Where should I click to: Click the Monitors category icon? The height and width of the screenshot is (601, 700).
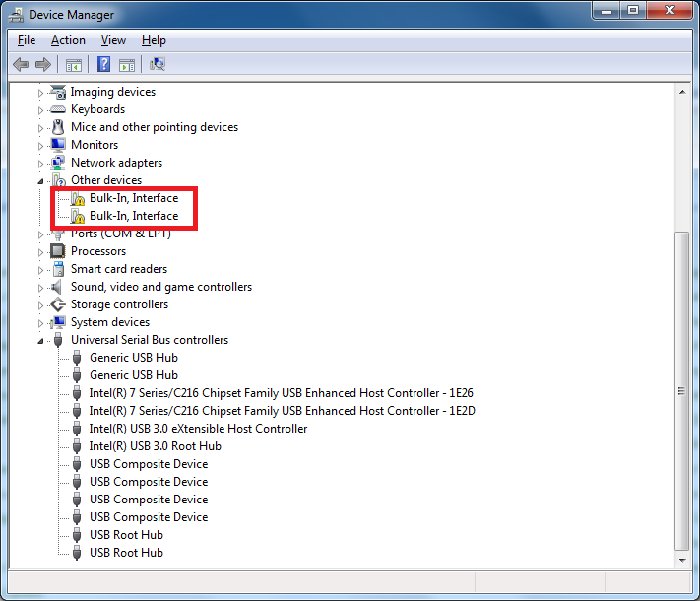58,145
